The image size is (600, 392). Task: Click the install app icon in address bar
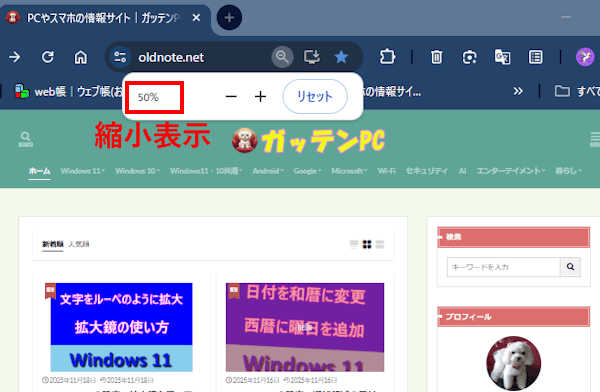coord(311,57)
